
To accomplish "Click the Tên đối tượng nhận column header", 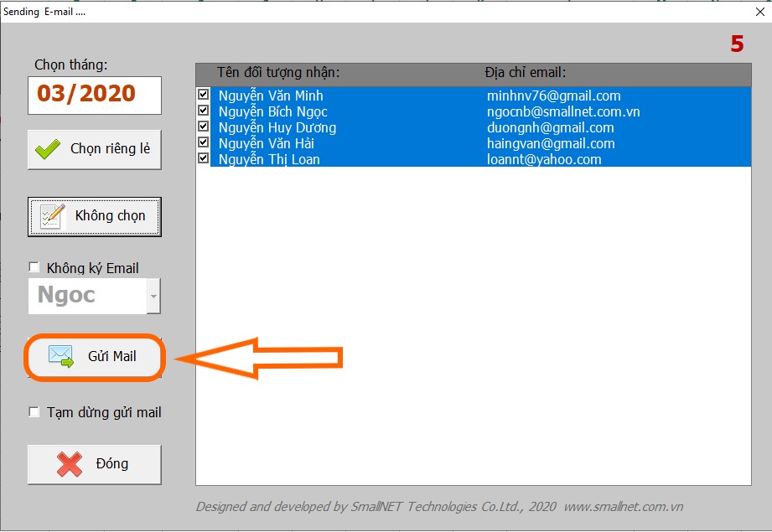I will pos(278,72).
